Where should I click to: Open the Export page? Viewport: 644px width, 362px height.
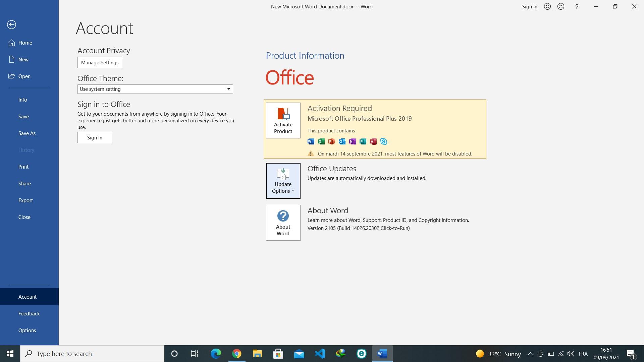pos(29,200)
